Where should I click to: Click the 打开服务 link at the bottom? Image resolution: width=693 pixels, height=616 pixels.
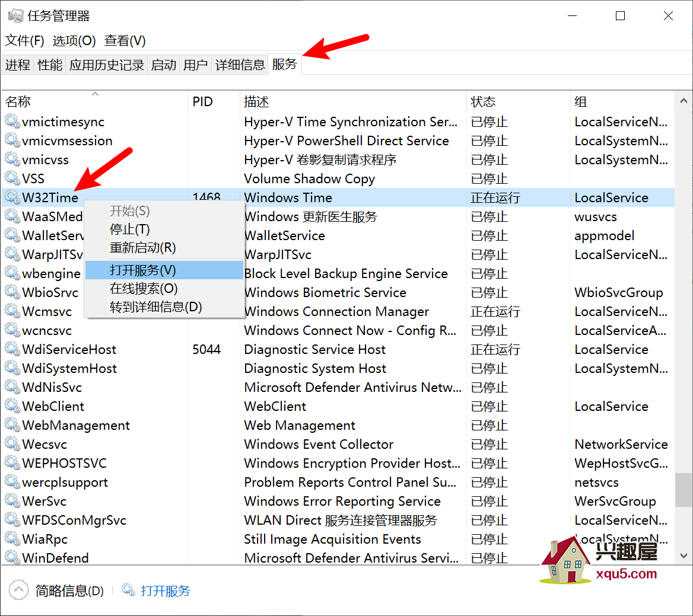(x=166, y=591)
